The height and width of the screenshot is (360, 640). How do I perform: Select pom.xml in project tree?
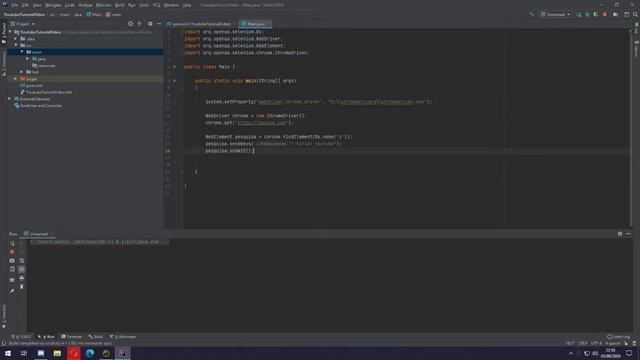point(31,85)
